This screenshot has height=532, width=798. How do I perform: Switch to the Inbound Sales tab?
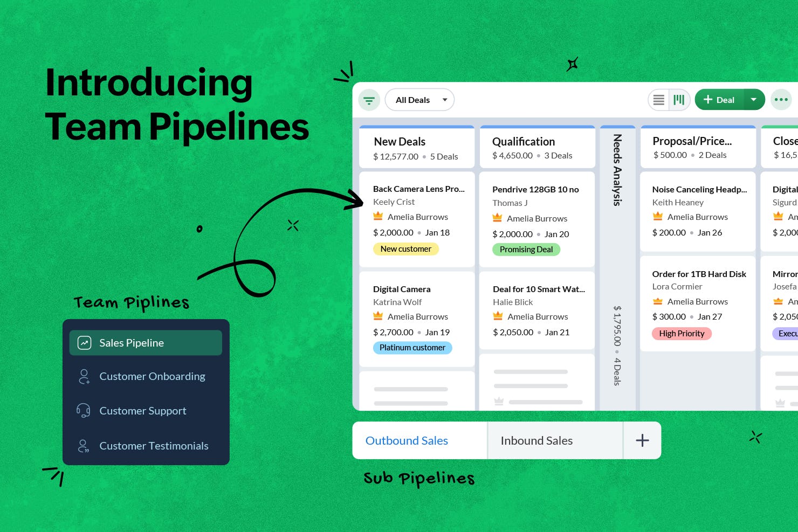click(536, 440)
